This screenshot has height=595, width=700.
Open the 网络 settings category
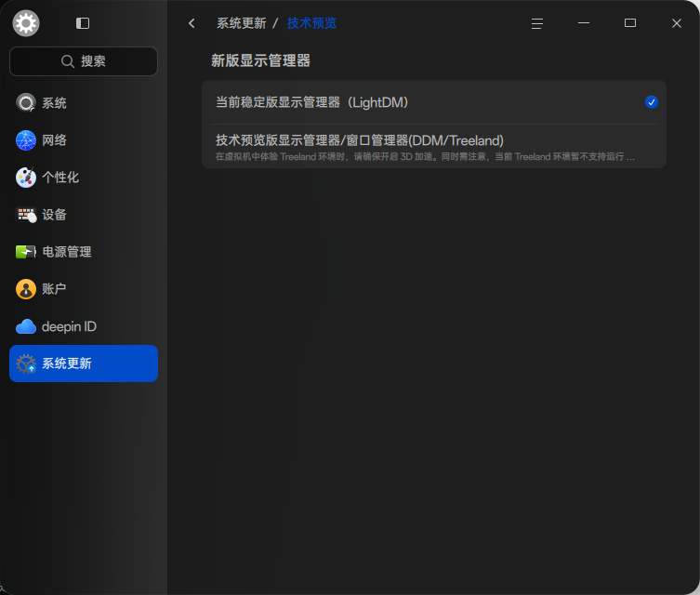pyautogui.click(x=84, y=140)
